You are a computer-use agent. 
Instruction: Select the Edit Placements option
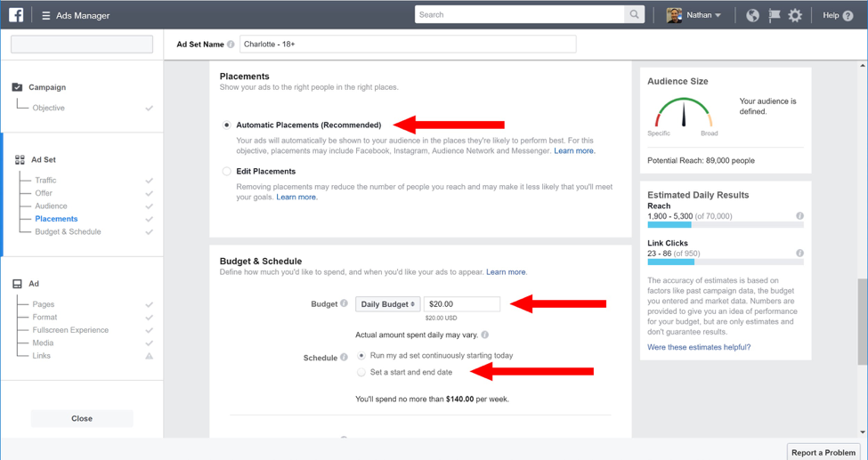click(226, 172)
